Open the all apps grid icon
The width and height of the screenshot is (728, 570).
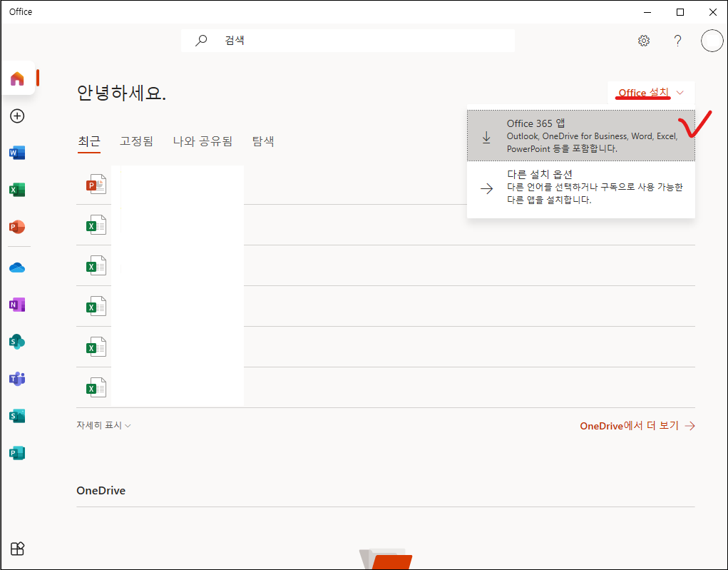coord(17,549)
